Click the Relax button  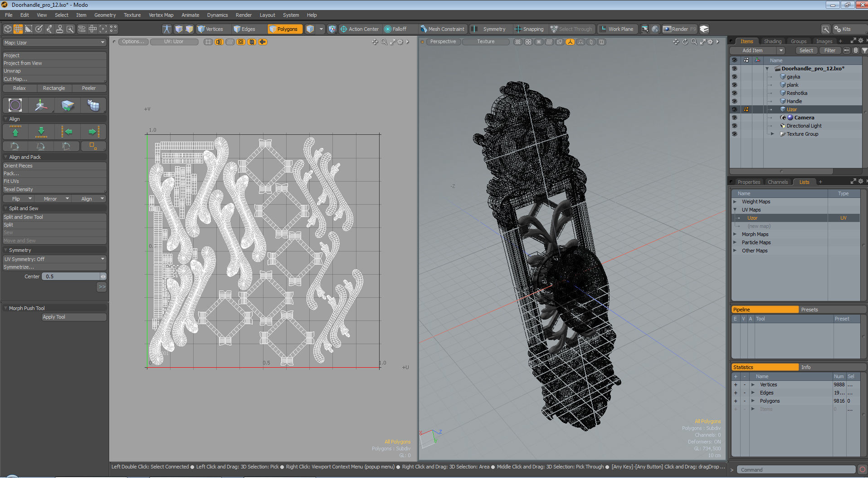[x=19, y=88]
